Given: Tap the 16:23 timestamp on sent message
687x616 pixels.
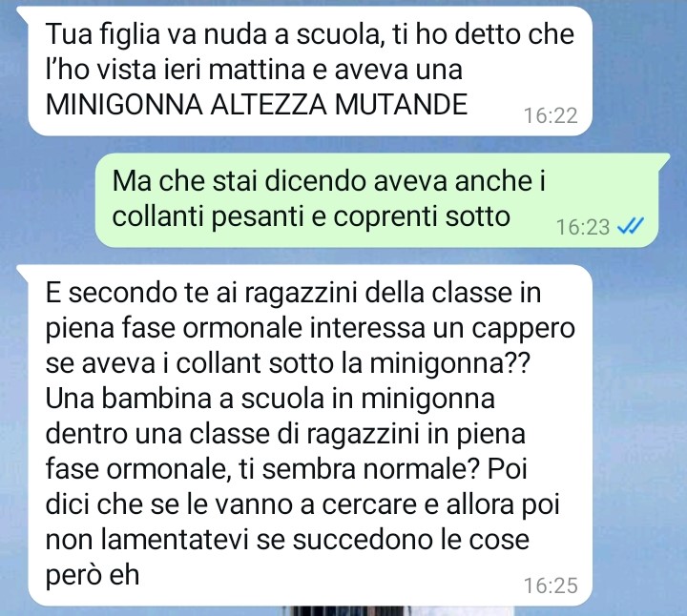Looking at the screenshot, I should [x=583, y=227].
